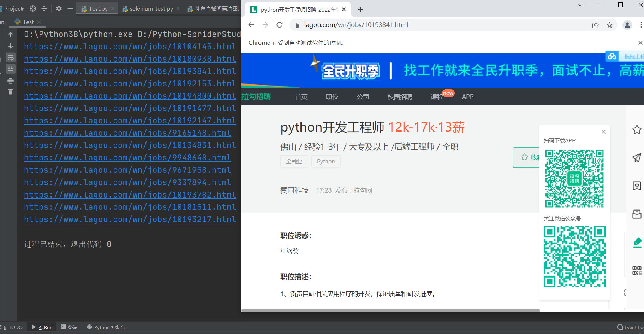Open 校园招聘 in lagou navigation
Screen dimensions: 644x334
coord(400,97)
